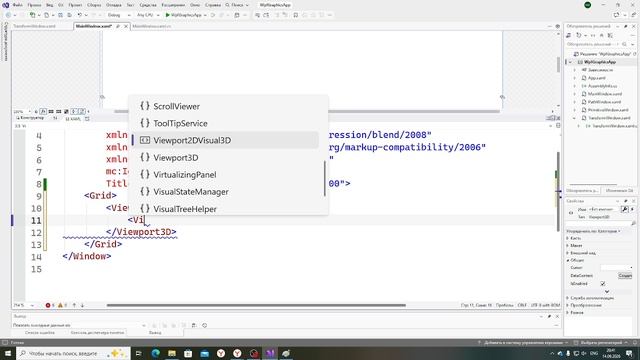The height and width of the screenshot is (360, 640).
Task: Pick VisualStateManager from the suggestions
Action: [x=225, y=192]
